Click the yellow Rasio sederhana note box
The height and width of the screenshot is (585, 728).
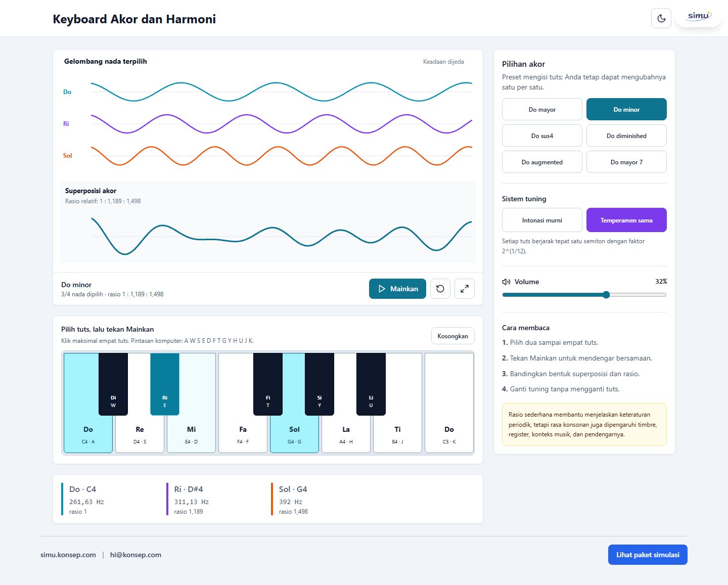click(x=584, y=424)
